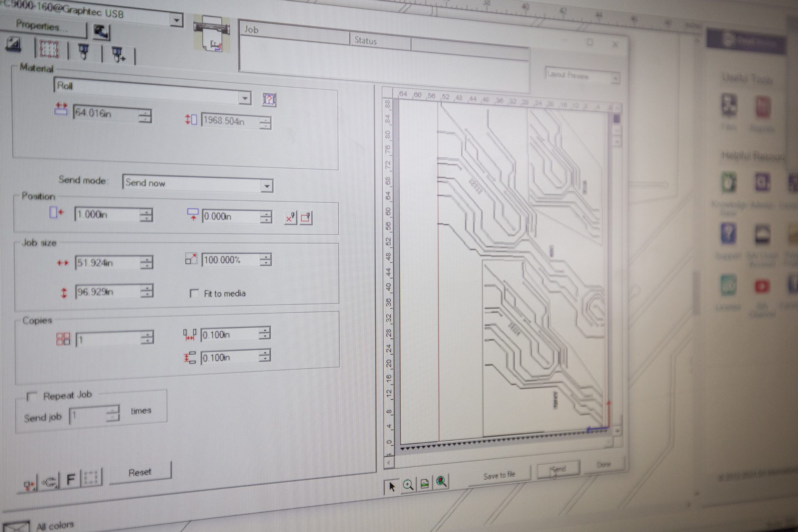This screenshot has height=532, width=798.
Task: Toggle the Repeat Job checkbox
Action: click(32, 397)
